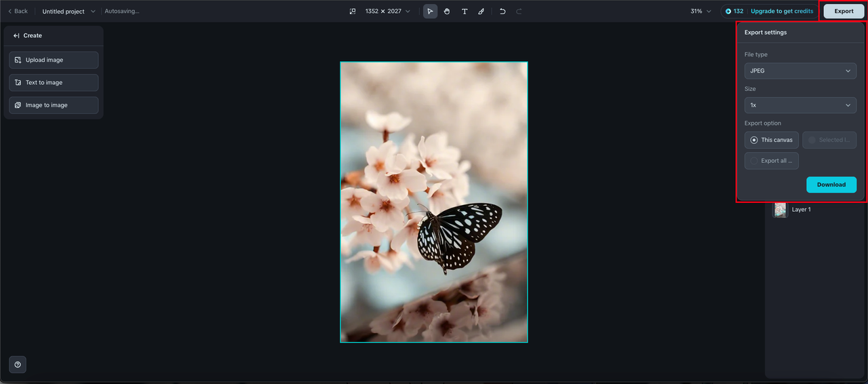Click the Download button
The height and width of the screenshot is (384, 868).
tap(831, 185)
